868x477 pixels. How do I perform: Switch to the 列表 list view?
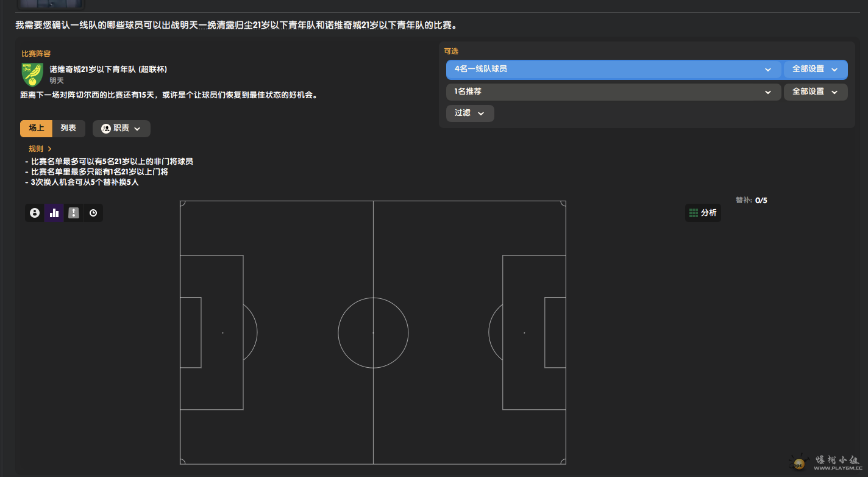coord(68,129)
